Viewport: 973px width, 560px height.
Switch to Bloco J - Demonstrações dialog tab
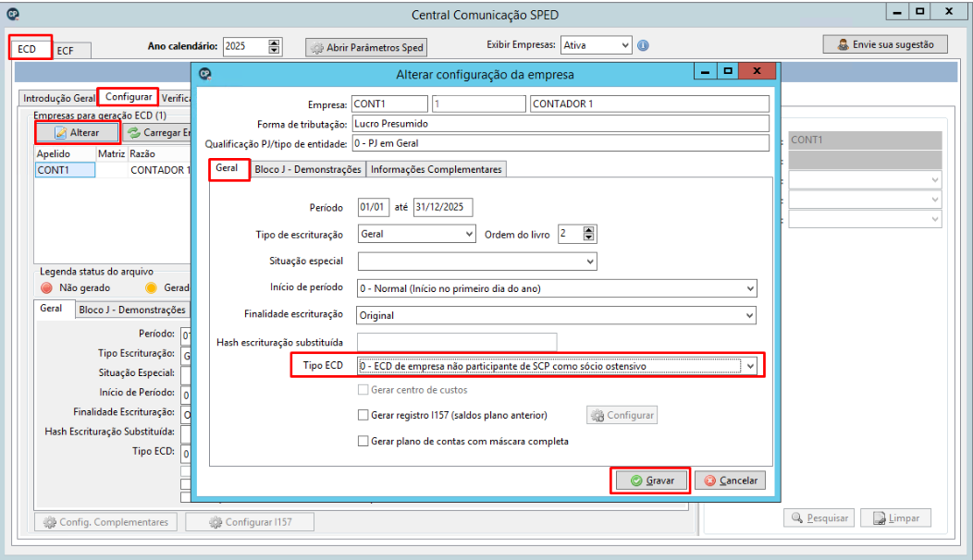coord(308,169)
